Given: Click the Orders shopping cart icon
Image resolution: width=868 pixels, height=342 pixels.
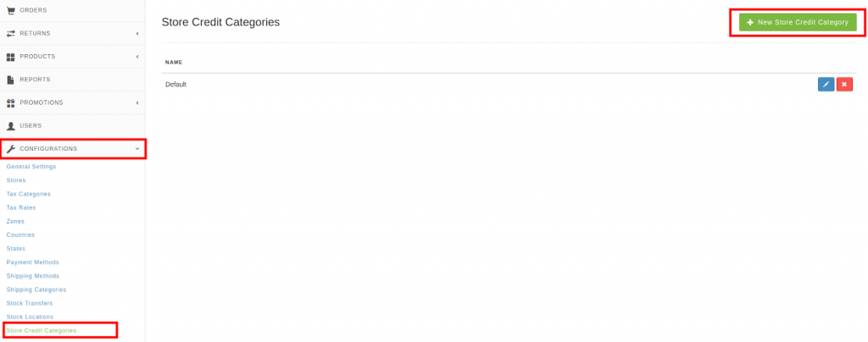Looking at the screenshot, I should pos(10,10).
